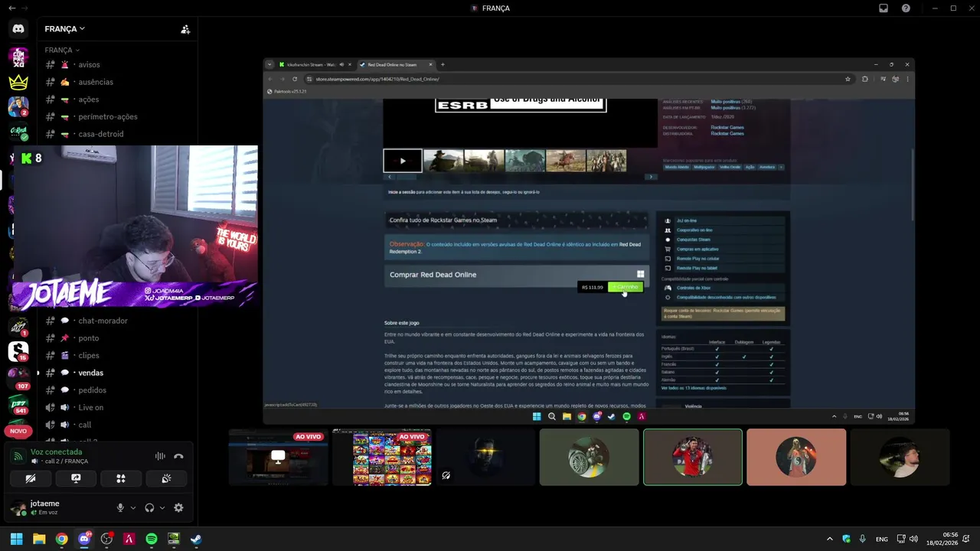This screenshot has height=551, width=980.
Task: Select the muted participant tile
Action: click(485, 457)
